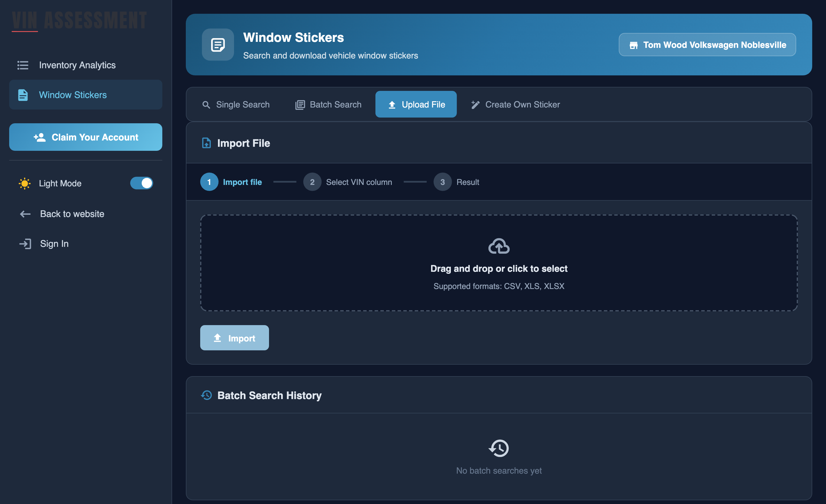The height and width of the screenshot is (504, 826).
Task: Click the 'Import file' step label
Action: pyautogui.click(x=242, y=182)
